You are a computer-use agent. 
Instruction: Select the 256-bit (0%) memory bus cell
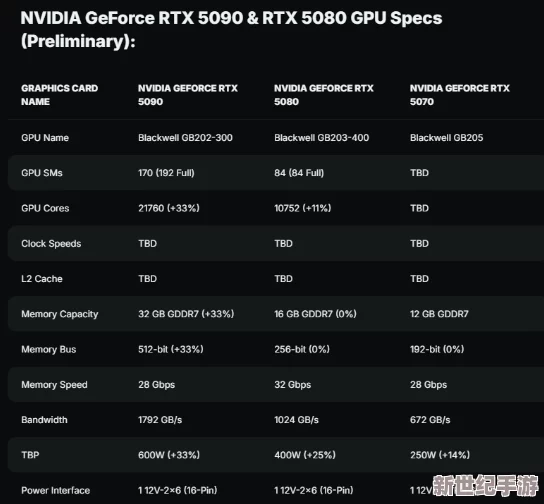(x=302, y=349)
